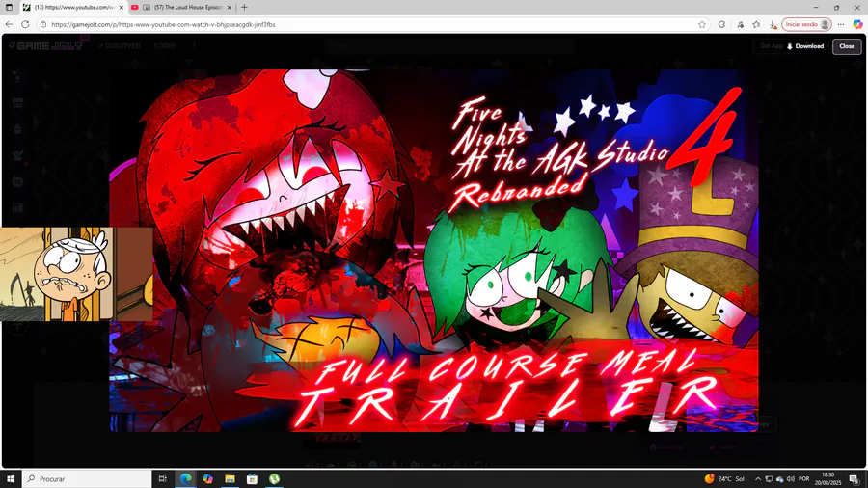Click the Five Nights trailer image

(434, 250)
